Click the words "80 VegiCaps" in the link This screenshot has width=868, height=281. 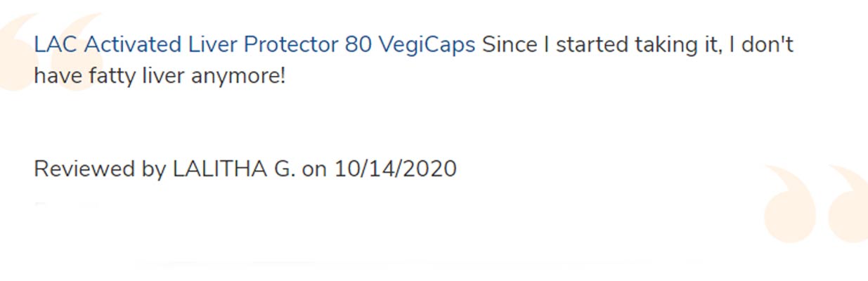coord(410,46)
